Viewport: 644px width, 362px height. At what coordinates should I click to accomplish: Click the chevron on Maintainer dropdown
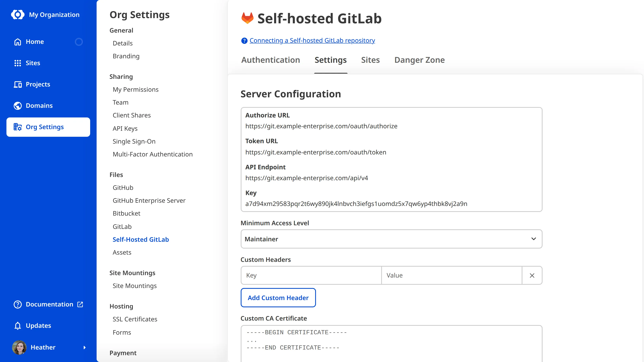(534, 239)
